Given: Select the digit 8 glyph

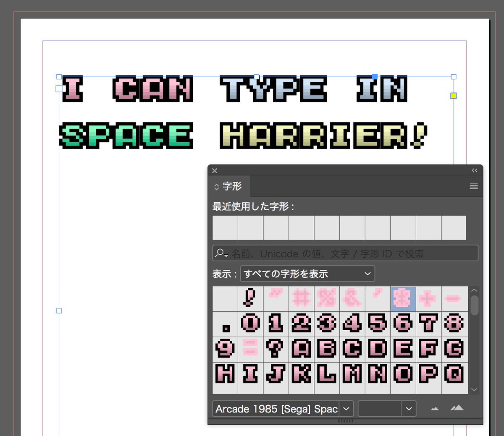Looking at the screenshot, I should point(454,324).
